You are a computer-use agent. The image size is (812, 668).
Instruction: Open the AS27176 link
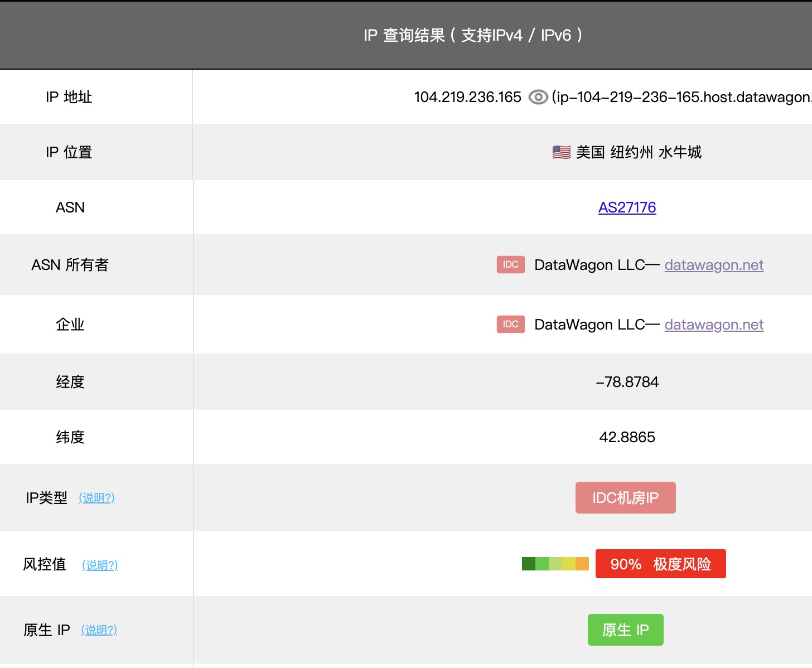pyautogui.click(x=627, y=207)
